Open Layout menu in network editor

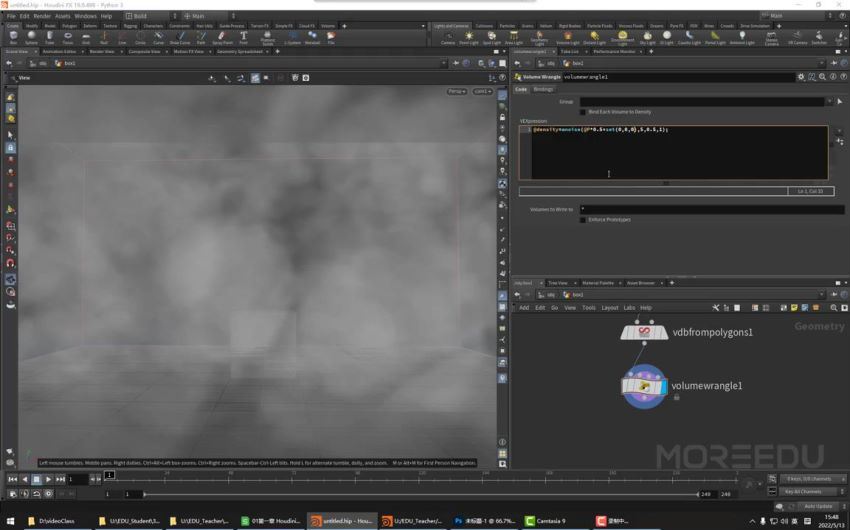tap(610, 308)
